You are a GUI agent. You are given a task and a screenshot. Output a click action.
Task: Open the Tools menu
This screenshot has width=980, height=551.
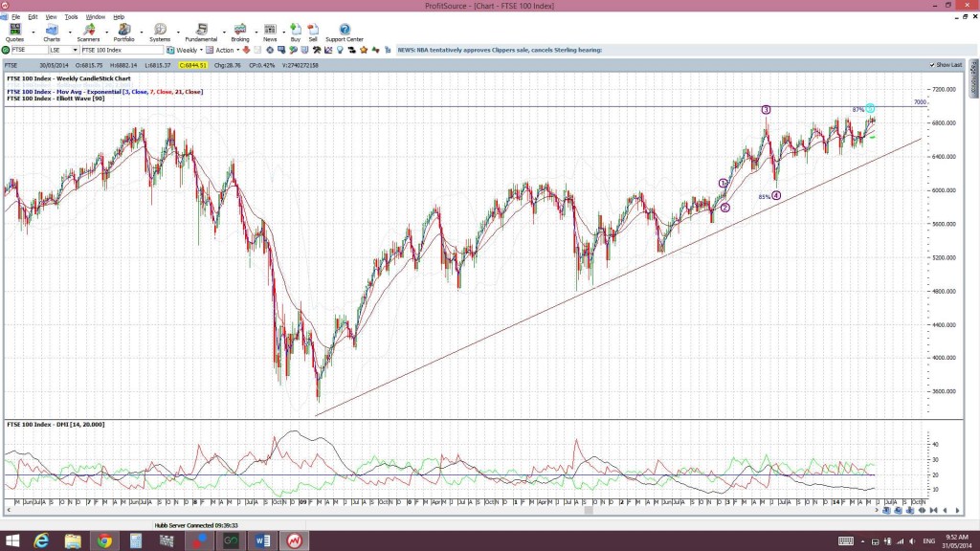[71, 17]
